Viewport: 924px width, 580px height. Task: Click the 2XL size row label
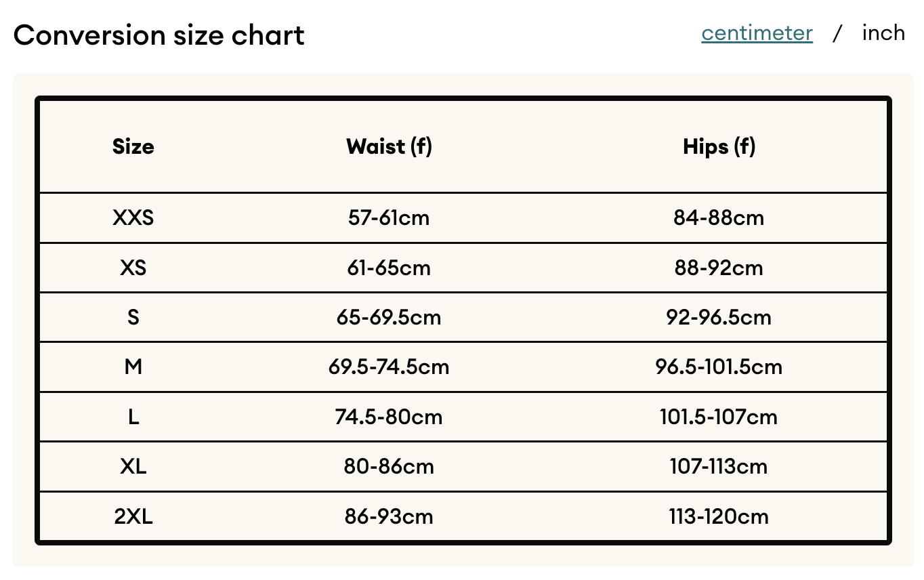point(133,516)
